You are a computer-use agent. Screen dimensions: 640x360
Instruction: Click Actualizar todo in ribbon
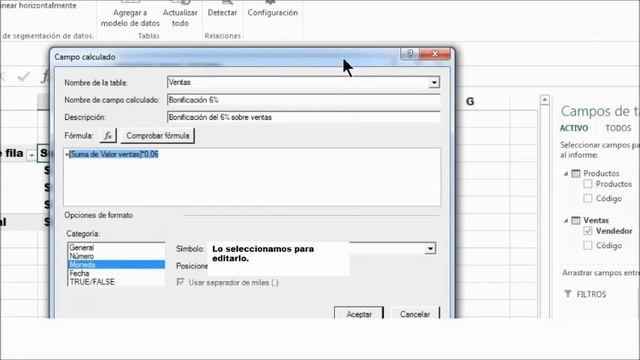tap(180, 18)
